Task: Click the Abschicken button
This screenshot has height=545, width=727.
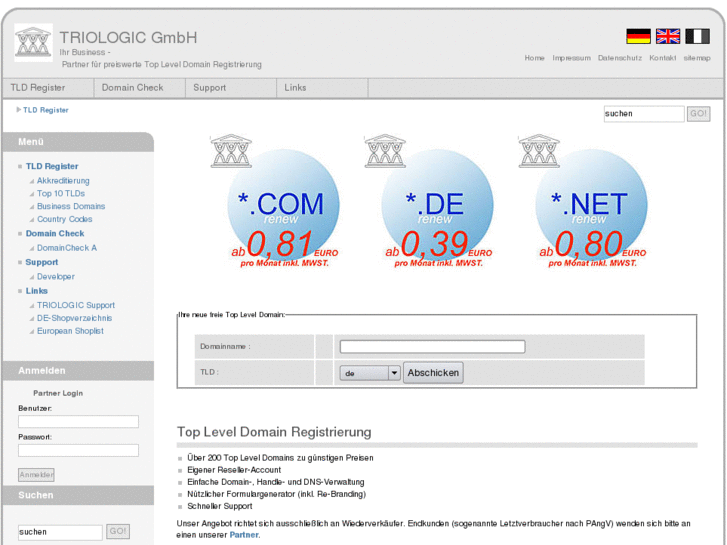Action: click(x=433, y=373)
